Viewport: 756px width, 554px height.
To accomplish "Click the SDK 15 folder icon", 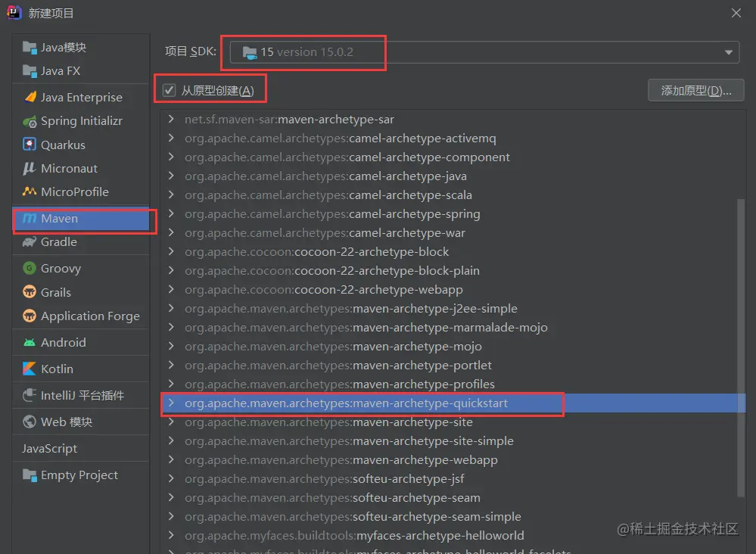I will [x=250, y=52].
